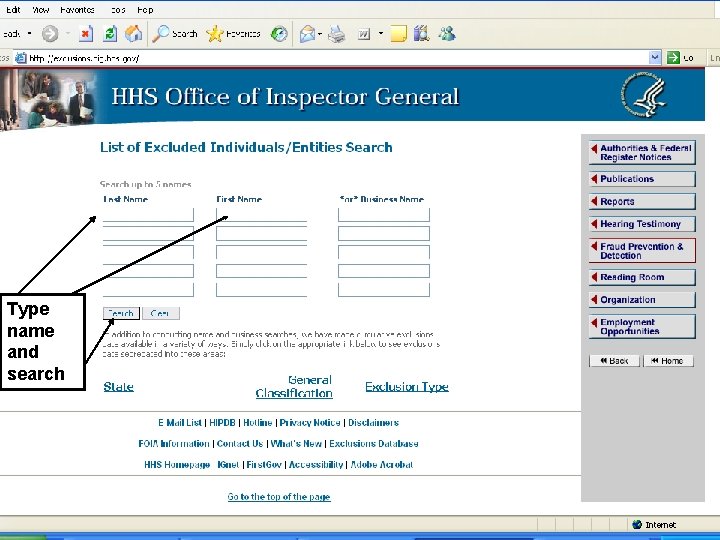Open the Favorites star toolbar button
This screenshot has height=540, width=720.
pos(233,34)
